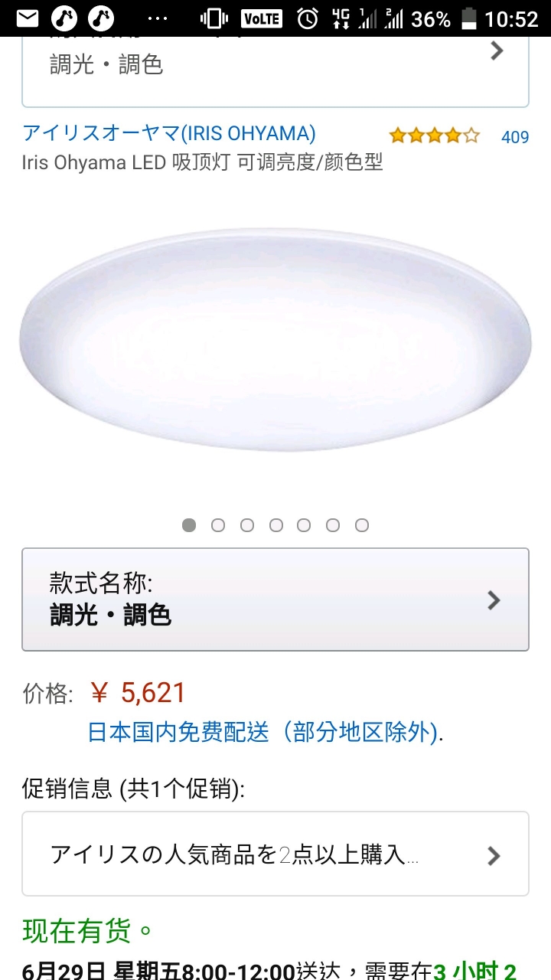Select the third image pagination dot
The width and height of the screenshot is (551, 980).
click(x=246, y=525)
